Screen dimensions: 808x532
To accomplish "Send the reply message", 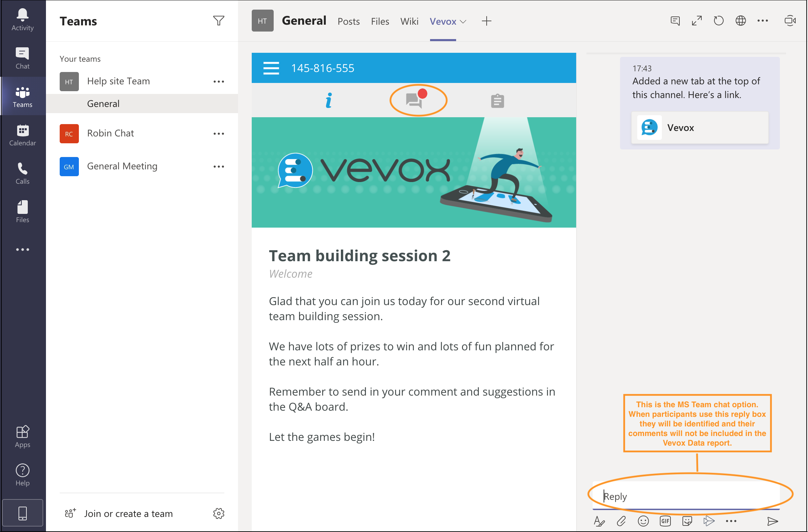I will 772,521.
